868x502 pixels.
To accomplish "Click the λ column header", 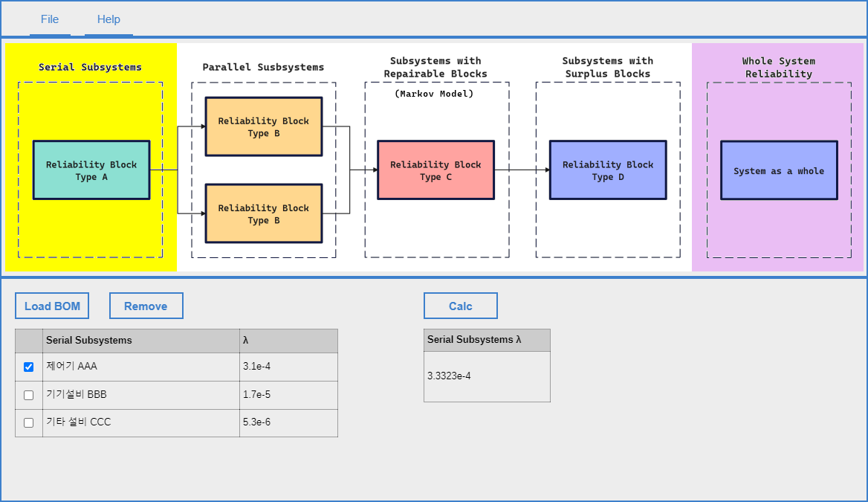I will pos(288,341).
